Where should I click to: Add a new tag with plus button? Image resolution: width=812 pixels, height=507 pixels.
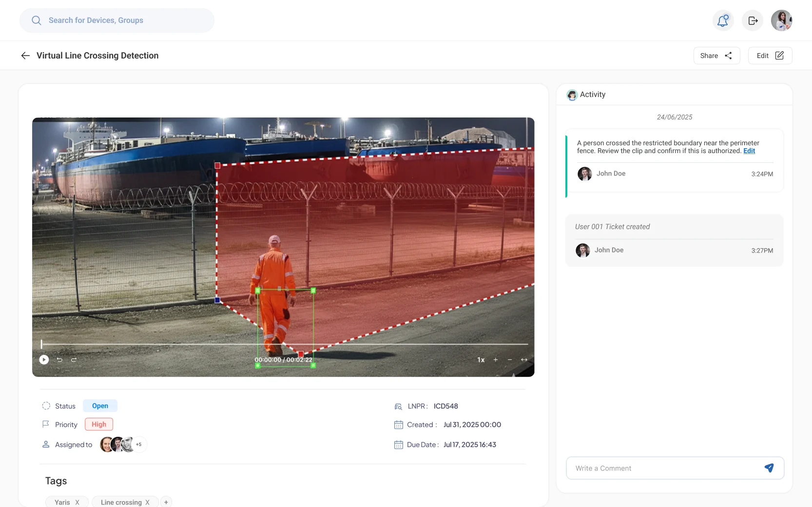pyautogui.click(x=166, y=502)
